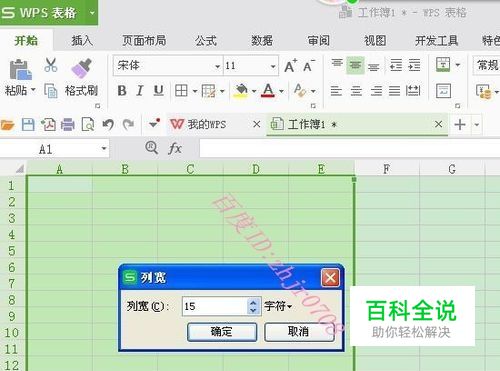
Task: Click the justify alignment icon
Action: click(x=394, y=91)
